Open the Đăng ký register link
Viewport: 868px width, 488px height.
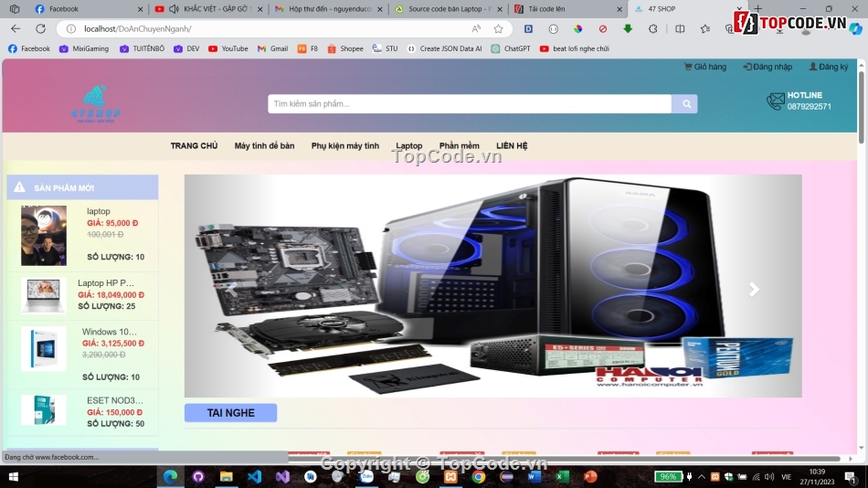point(828,67)
